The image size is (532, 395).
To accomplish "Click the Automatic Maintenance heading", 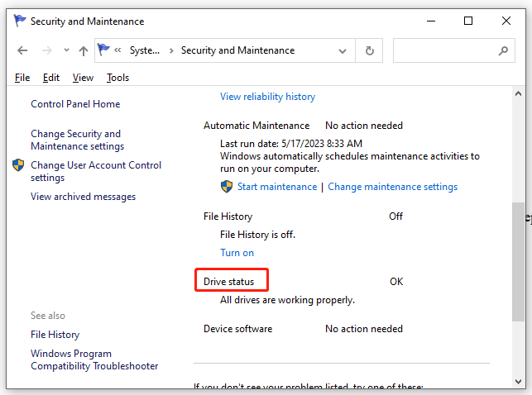I will pyautogui.click(x=256, y=126).
